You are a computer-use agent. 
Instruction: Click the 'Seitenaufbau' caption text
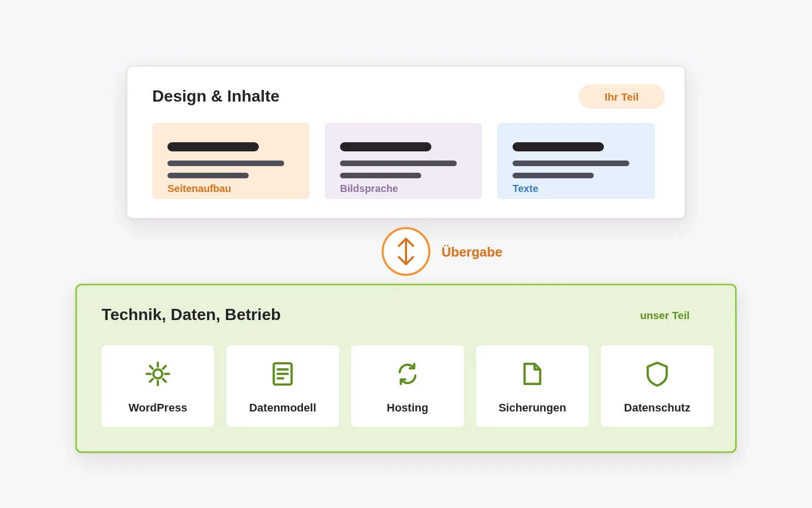[x=199, y=188]
